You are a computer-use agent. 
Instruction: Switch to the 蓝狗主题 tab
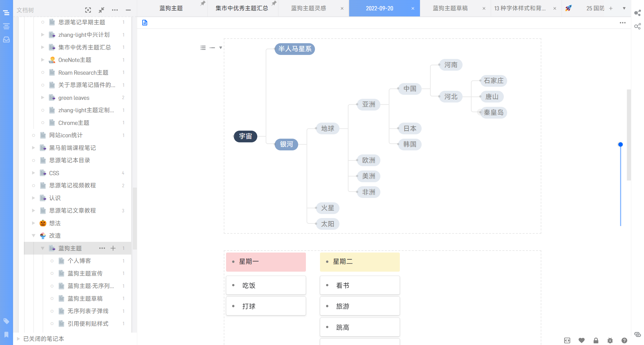click(171, 8)
